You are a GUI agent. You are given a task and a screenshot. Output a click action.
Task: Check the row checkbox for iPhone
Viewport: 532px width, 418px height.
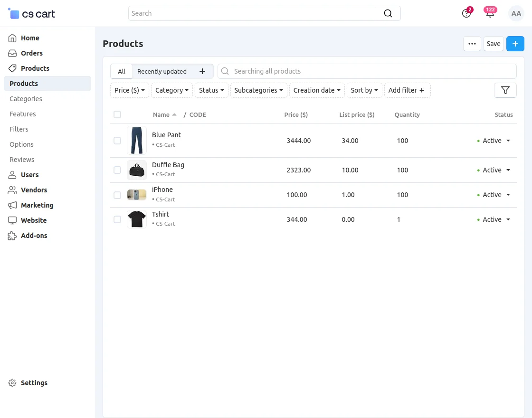tap(117, 194)
